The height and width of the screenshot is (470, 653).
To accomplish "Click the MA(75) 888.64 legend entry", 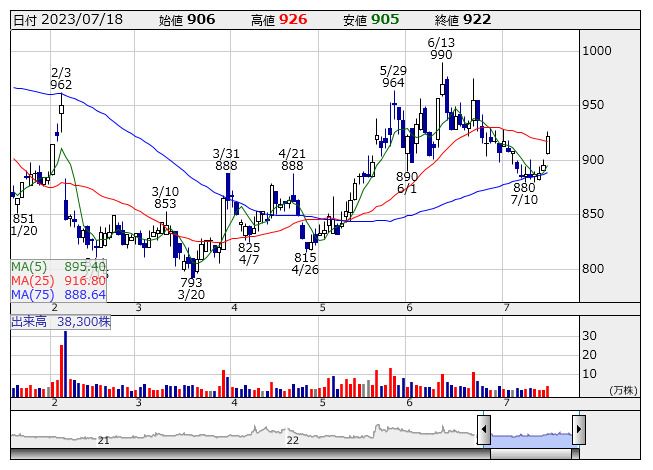I will coord(58,294).
